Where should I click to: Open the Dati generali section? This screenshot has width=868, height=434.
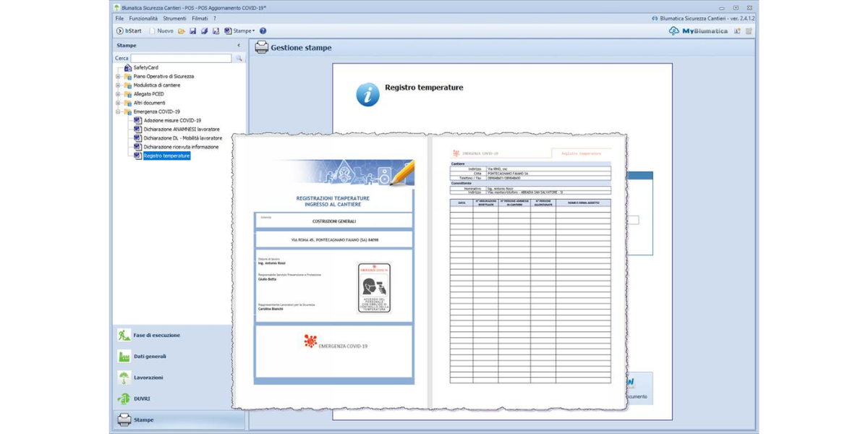(150, 357)
